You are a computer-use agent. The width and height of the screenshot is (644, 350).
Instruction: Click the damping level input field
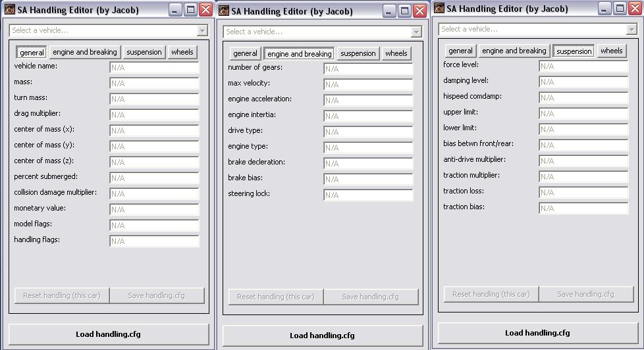point(583,82)
